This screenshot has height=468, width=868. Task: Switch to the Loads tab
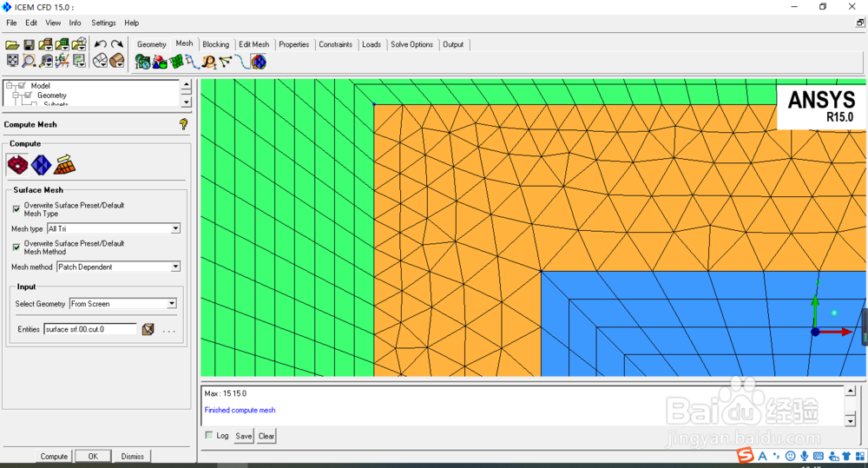pyautogui.click(x=372, y=44)
